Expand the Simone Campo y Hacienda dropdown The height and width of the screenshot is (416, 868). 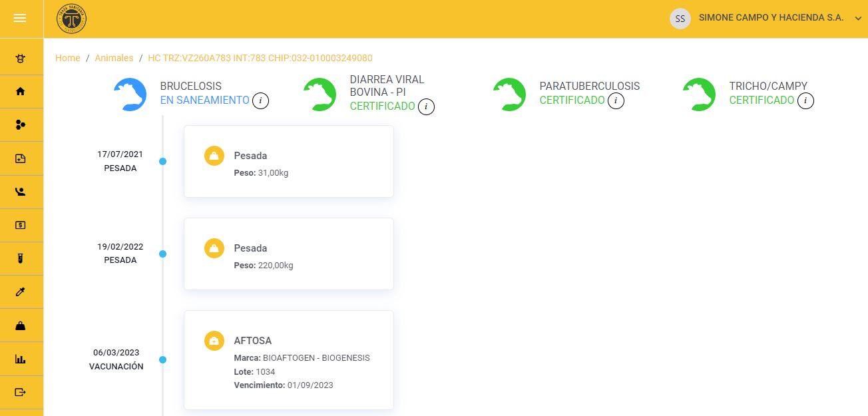857,19
